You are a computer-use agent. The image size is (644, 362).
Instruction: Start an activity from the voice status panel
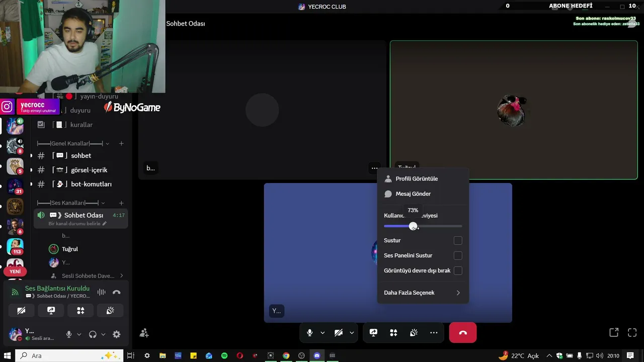(80, 311)
